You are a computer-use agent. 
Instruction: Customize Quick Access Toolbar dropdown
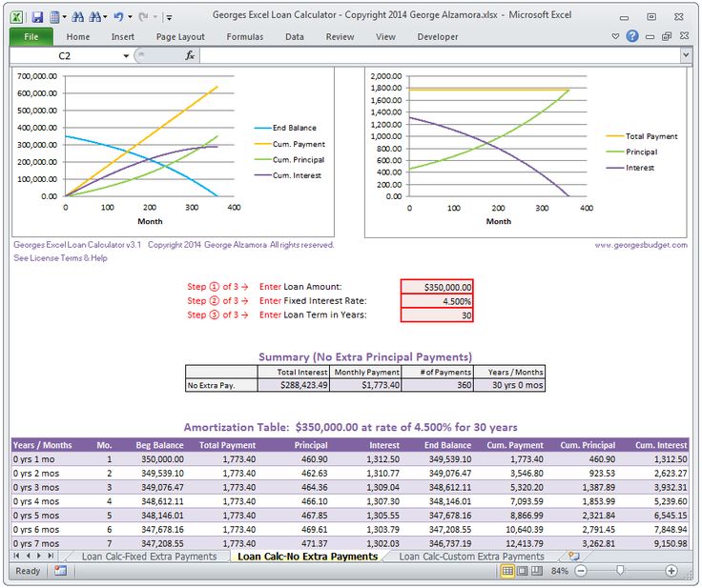(x=169, y=18)
